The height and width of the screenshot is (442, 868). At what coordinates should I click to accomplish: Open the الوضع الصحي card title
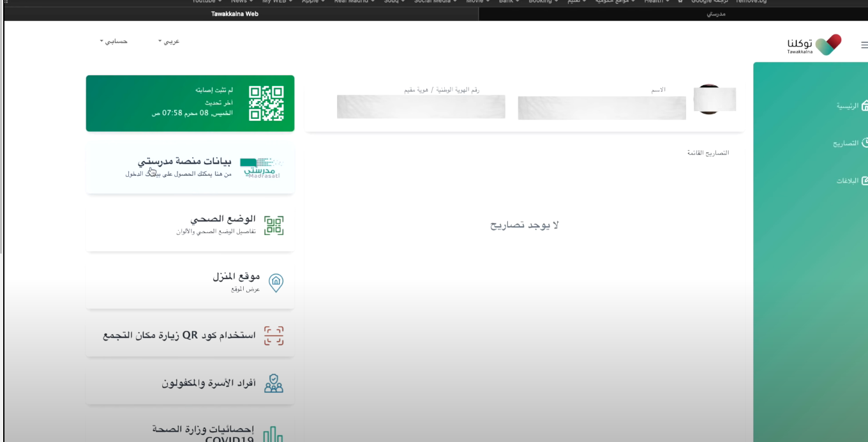223,219
